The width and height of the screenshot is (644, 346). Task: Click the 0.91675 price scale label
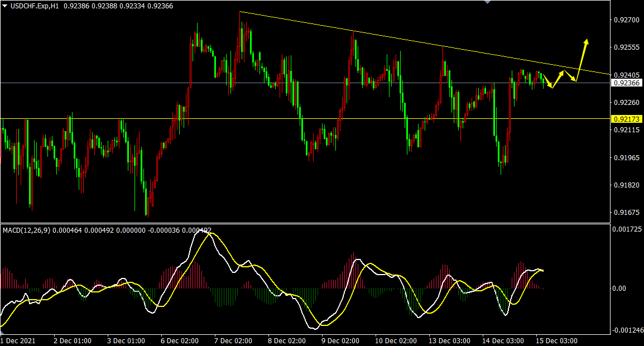coord(626,213)
